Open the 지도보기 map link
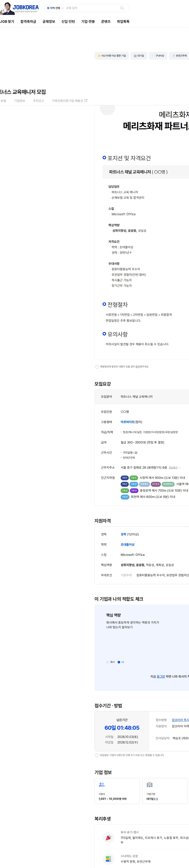 click(x=173, y=468)
